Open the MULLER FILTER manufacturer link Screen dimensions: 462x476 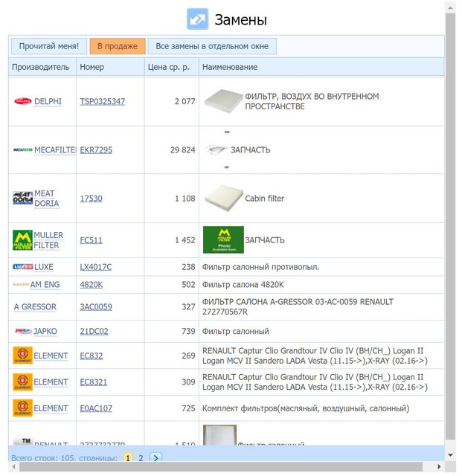click(48, 240)
